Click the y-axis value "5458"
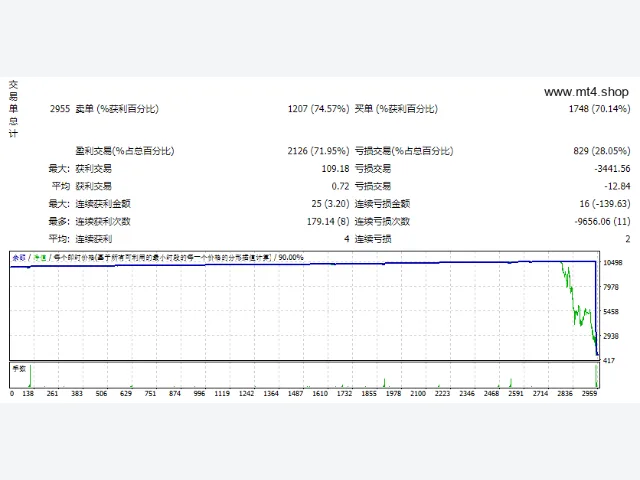The image size is (640, 480). (611, 311)
